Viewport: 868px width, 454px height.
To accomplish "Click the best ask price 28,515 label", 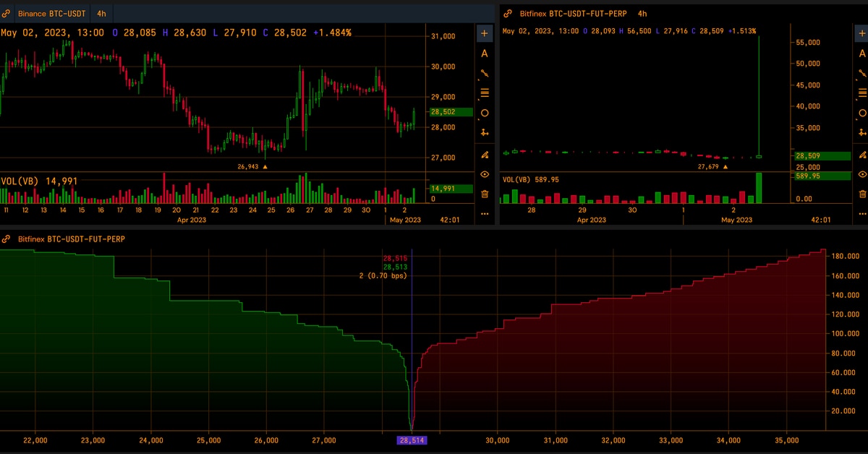I will click(396, 258).
